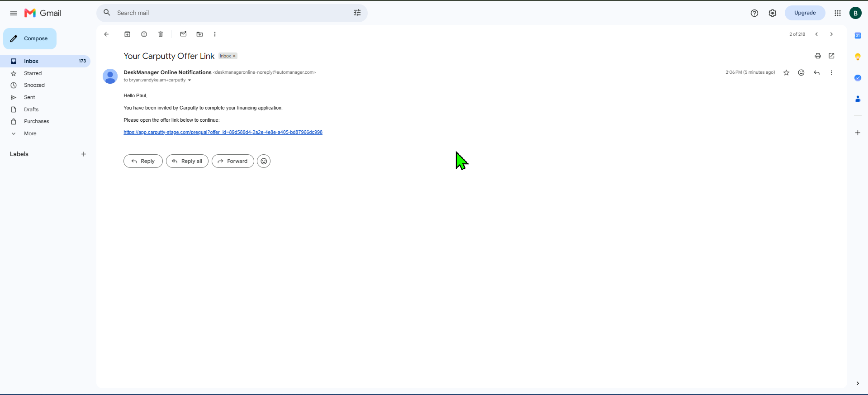This screenshot has height=395, width=868.
Task: Add emoji reaction beside Forward button
Action: tap(264, 161)
